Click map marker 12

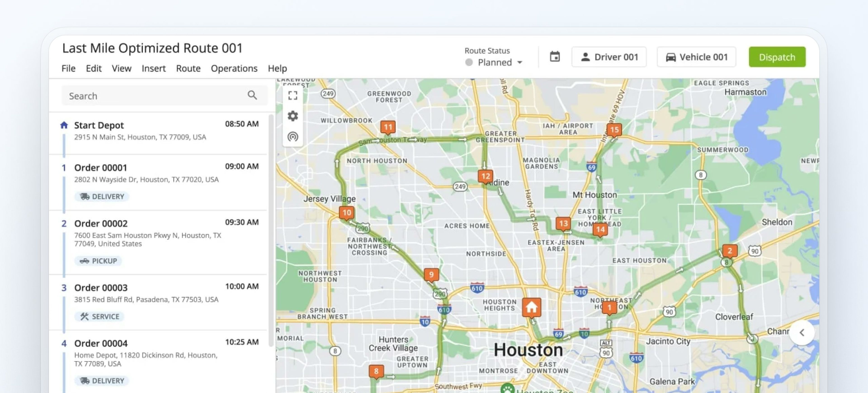point(485,176)
